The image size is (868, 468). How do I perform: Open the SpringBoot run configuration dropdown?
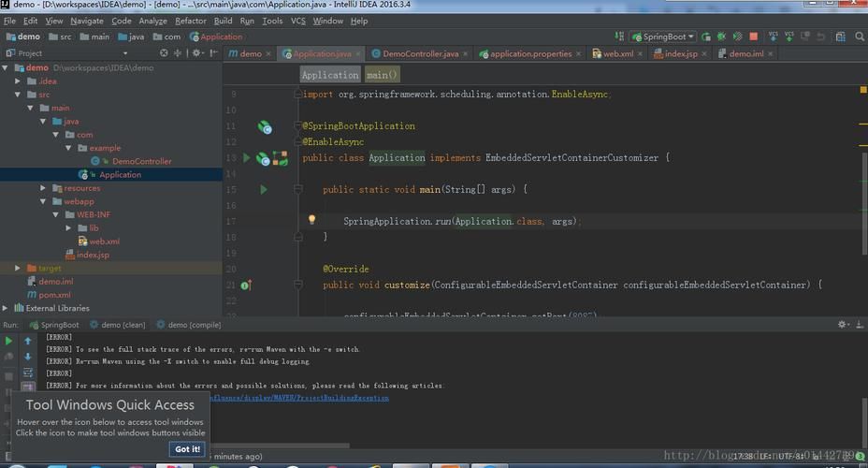coord(663,37)
